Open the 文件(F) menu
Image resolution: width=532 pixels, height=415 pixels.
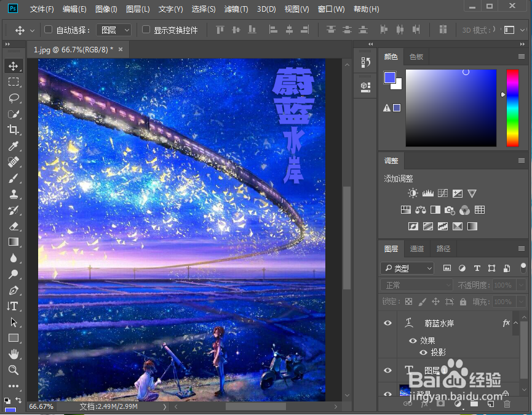(x=42, y=9)
